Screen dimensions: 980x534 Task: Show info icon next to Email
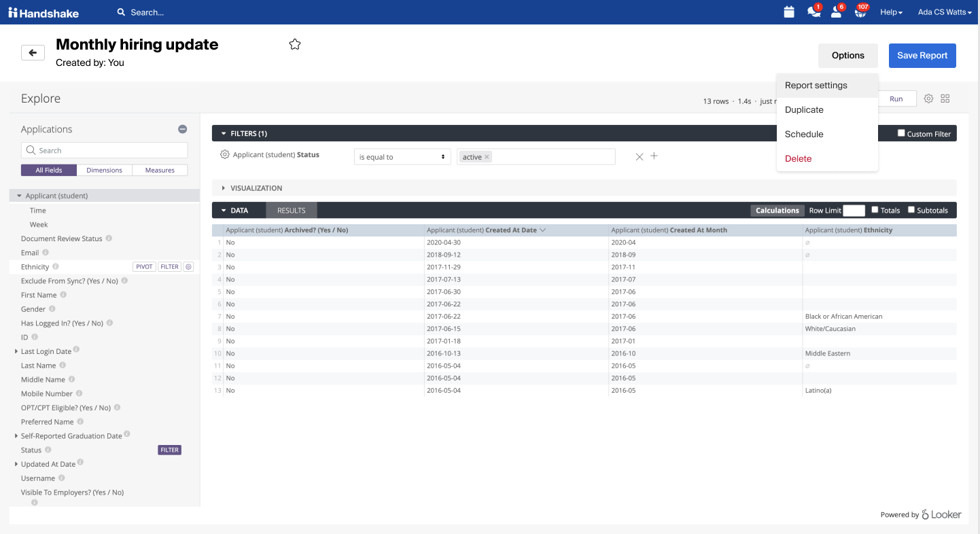[46, 253]
